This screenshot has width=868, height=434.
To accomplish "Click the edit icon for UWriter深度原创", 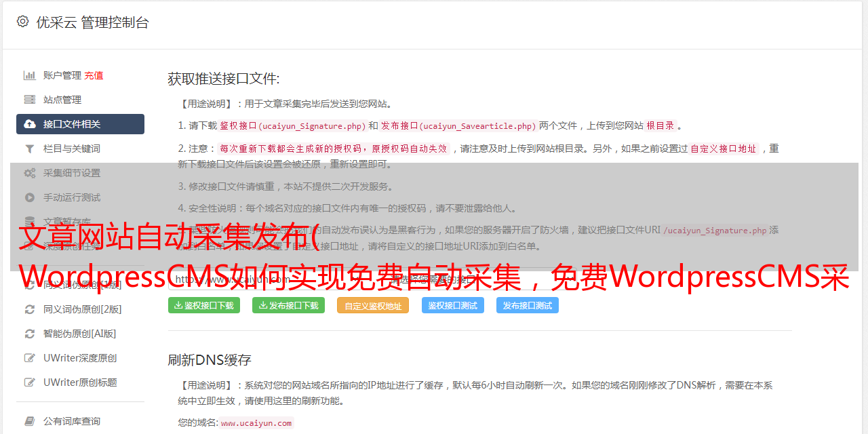I will [30, 358].
